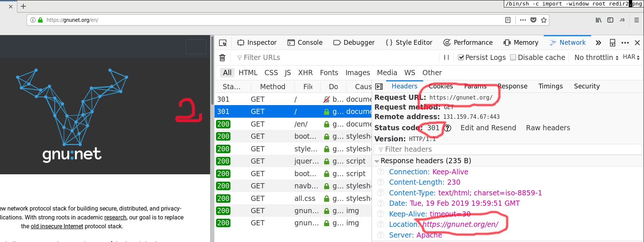The image size is (644, 242).
Task: Open reader view icon in address bar
Action: (508, 20)
